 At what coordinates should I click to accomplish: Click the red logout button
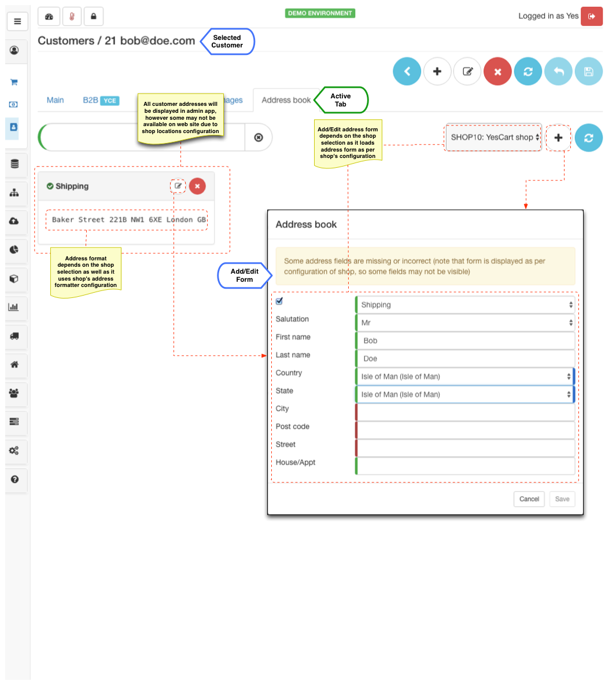592,16
